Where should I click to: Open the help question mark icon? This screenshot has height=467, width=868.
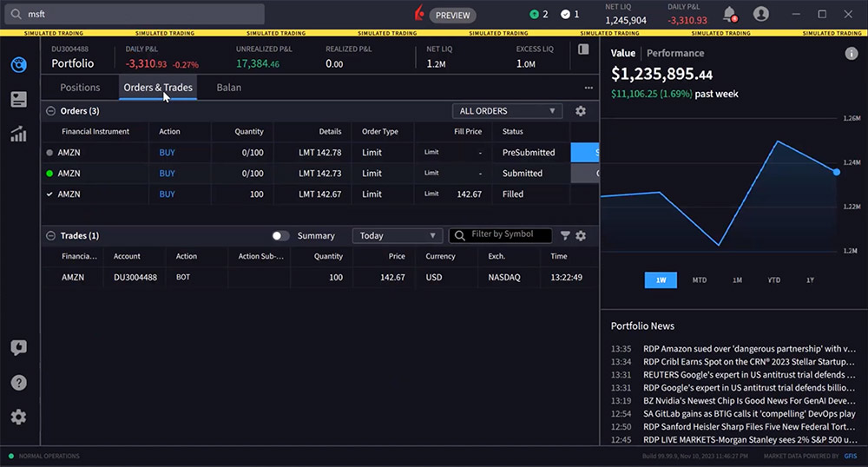pos(18,383)
